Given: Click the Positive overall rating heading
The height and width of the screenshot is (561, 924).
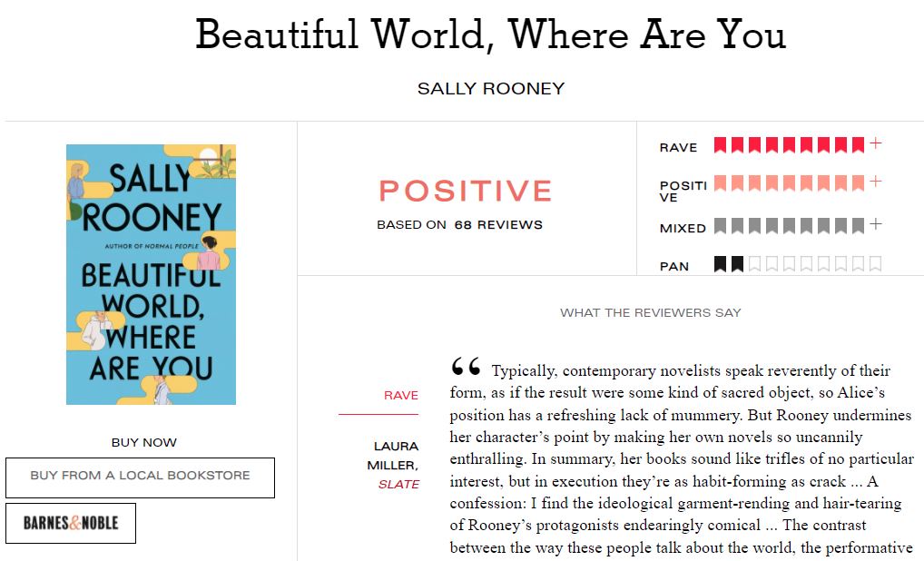Looking at the screenshot, I should (x=465, y=191).
